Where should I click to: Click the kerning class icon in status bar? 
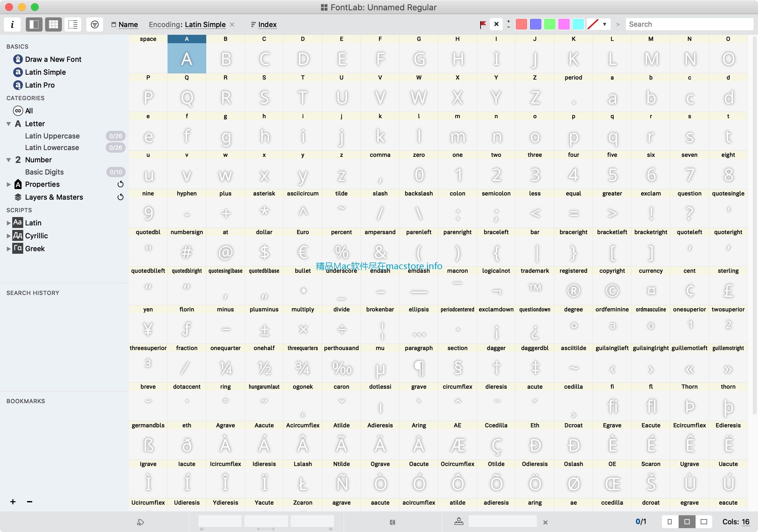coord(392,522)
